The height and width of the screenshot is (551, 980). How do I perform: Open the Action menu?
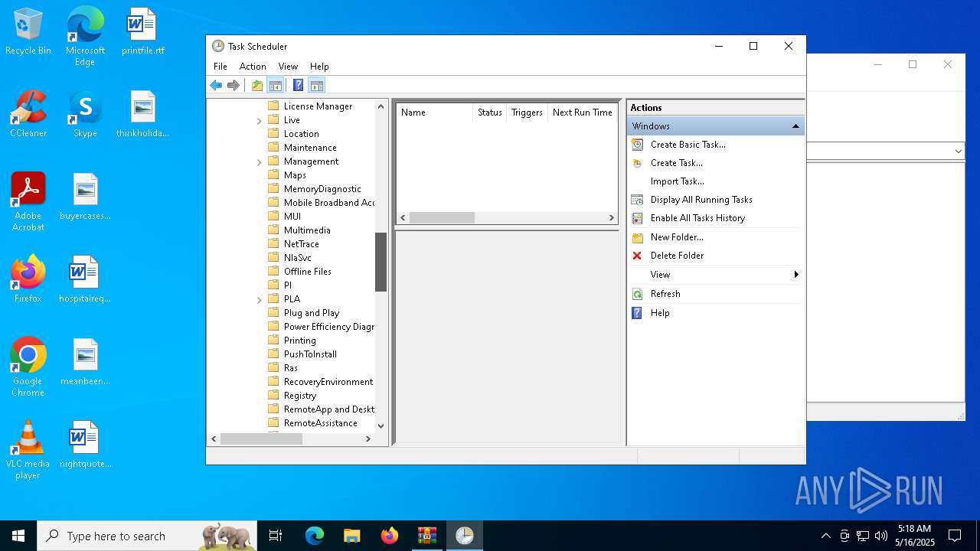253,67
